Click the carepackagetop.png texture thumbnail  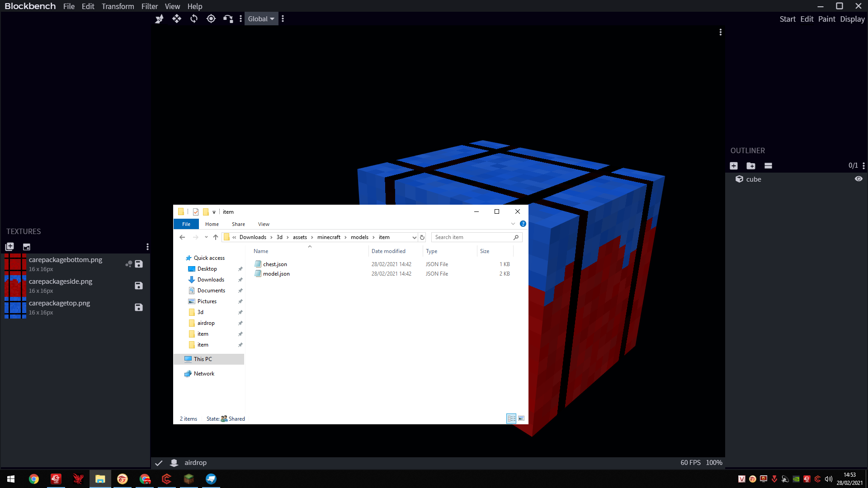pyautogui.click(x=15, y=308)
